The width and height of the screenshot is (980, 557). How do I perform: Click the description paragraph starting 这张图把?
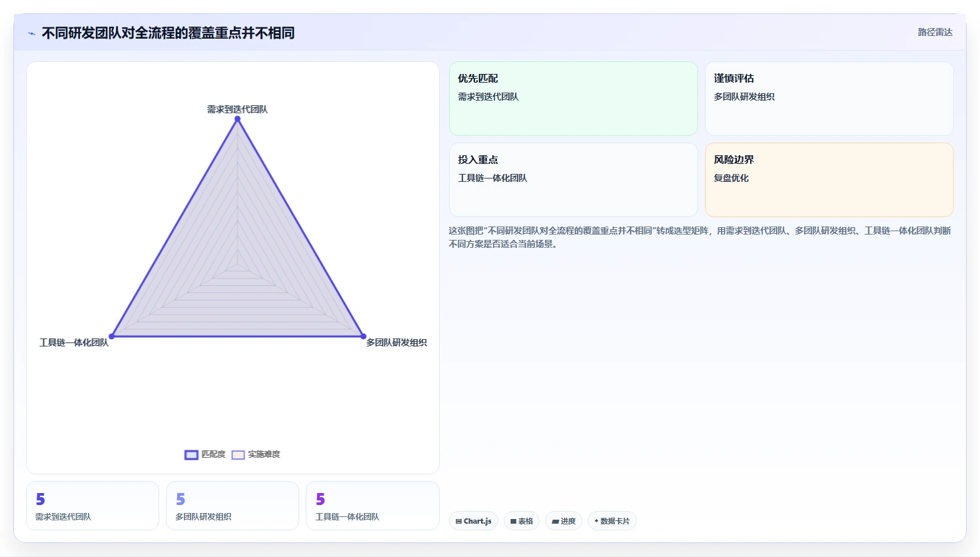tap(700, 237)
